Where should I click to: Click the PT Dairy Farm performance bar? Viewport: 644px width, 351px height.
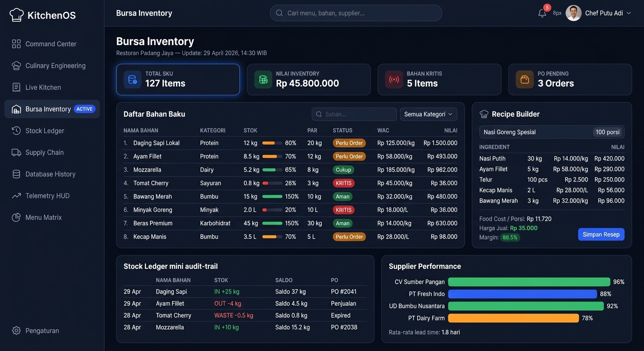click(513, 318)
